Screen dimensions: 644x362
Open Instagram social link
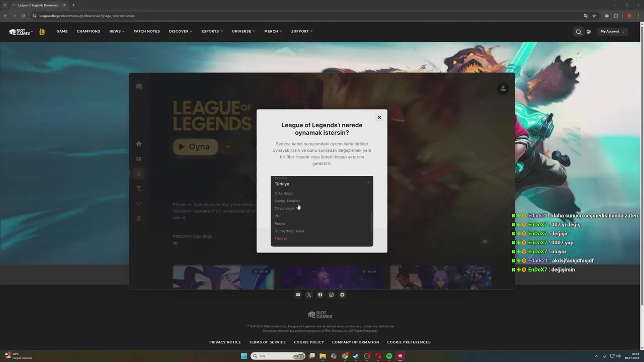pos(331,295)
